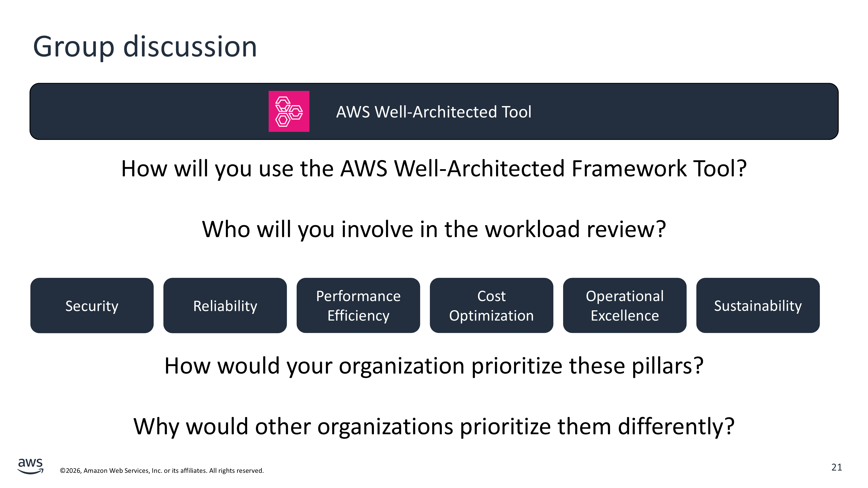Click the question about other organizations' priorities
This screenshot has height=488, width=868.
pos(434,426)
